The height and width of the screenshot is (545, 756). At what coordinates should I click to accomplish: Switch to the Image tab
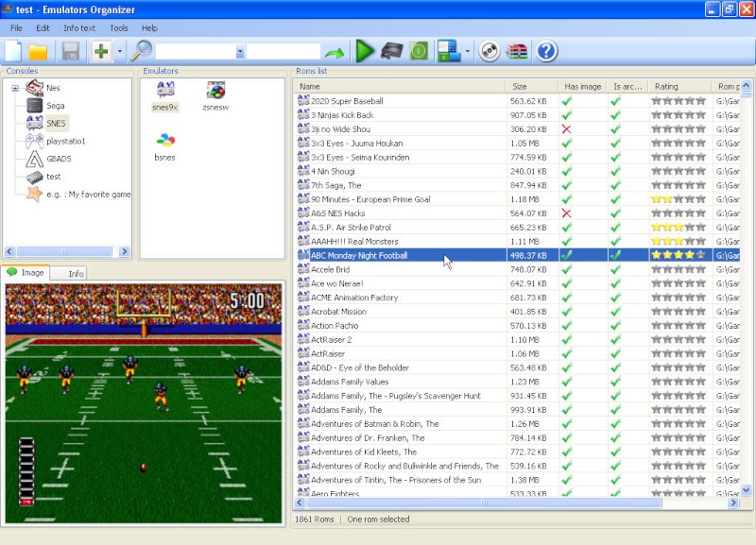26,273
